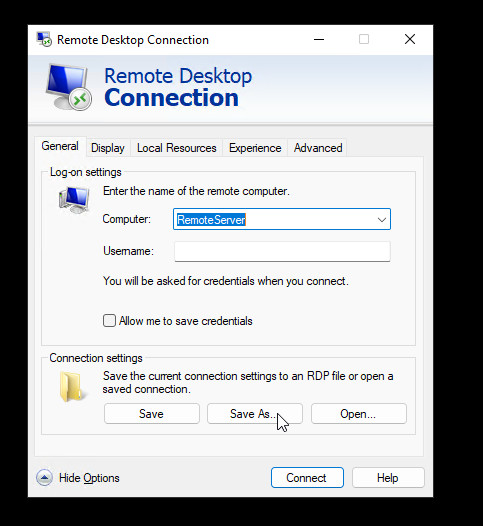Open a saved connection file
This screenshot has width=483, height=526.
(359, 414)
